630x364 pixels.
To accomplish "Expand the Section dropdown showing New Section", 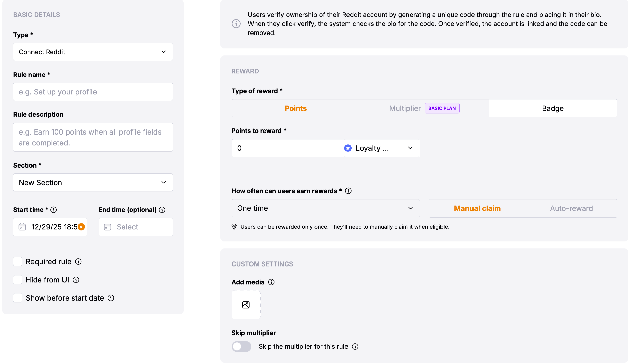I will [x=93, y=182].
